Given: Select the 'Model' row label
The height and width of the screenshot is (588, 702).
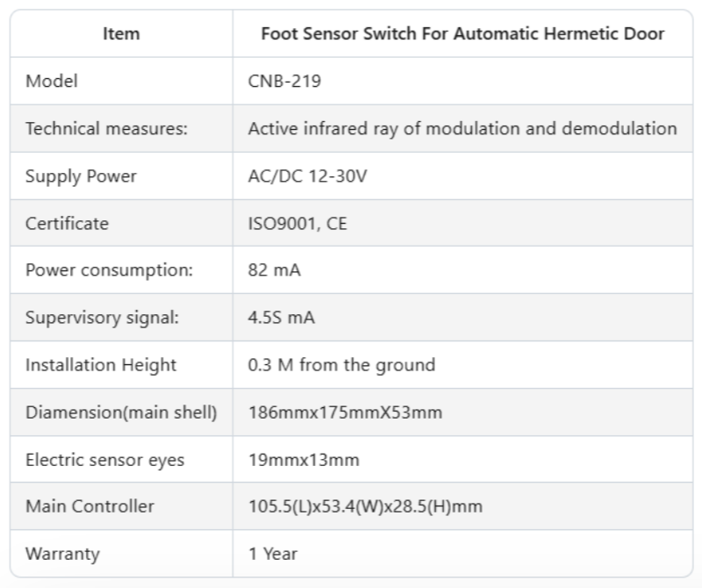Looking at the screenshot, I should pos(52,82).
